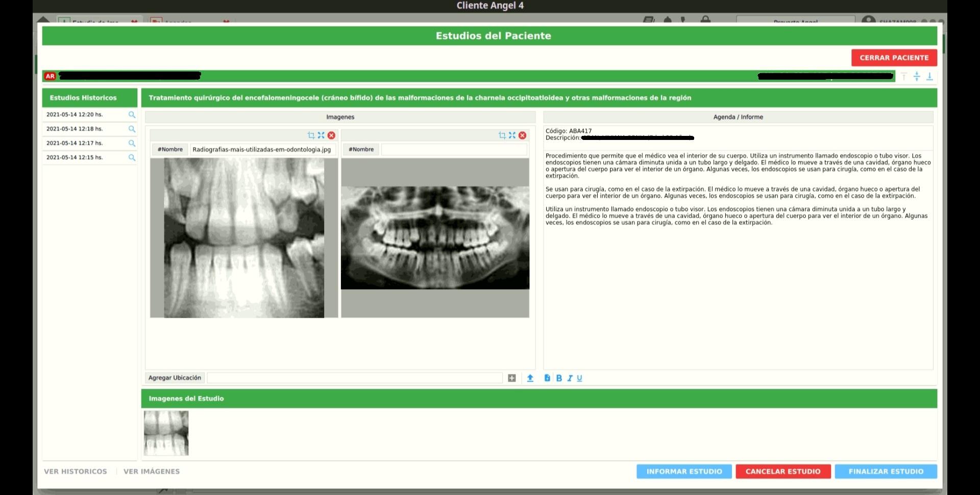Select the 2021-05-14 12:20 hs. historic entry
980x495 pixels.
75,115
